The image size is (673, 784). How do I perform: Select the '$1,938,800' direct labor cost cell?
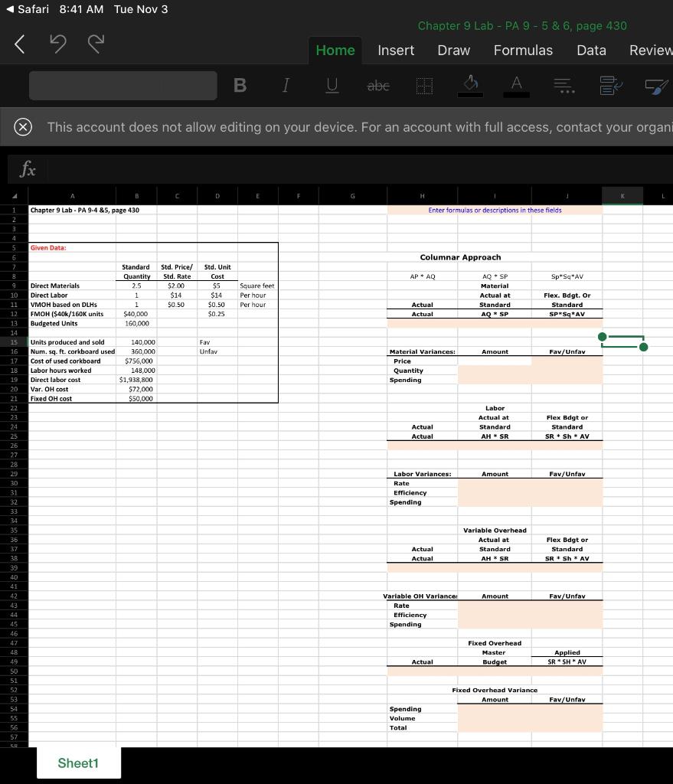136,380
